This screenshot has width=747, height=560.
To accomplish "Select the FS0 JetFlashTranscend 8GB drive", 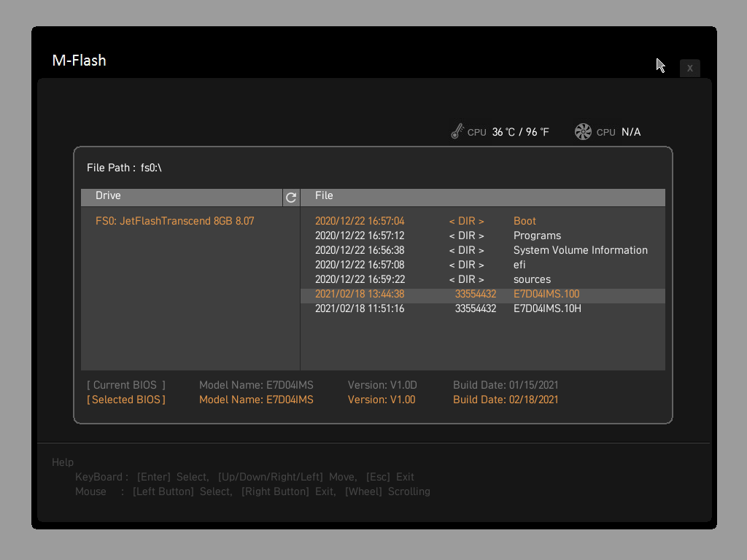I will tap(175, 221).
